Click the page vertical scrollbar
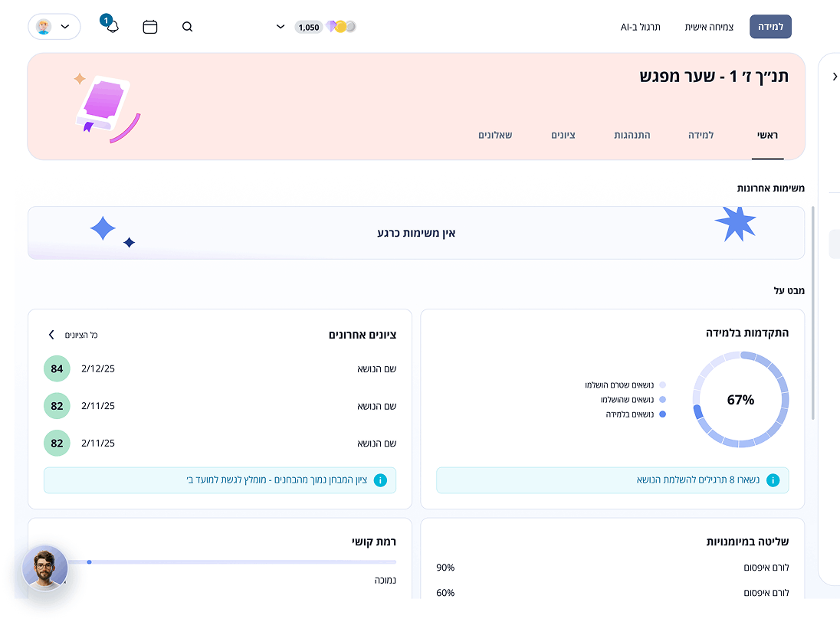Image resolution: width=840 pixels, height=622 pixels. coord(812,313)
